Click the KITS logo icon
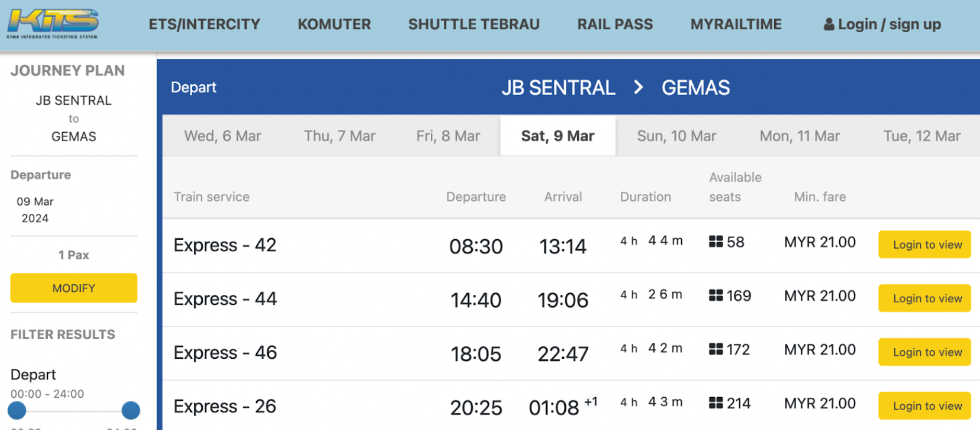This screenshot has width=980, height=430. point(52,23)
